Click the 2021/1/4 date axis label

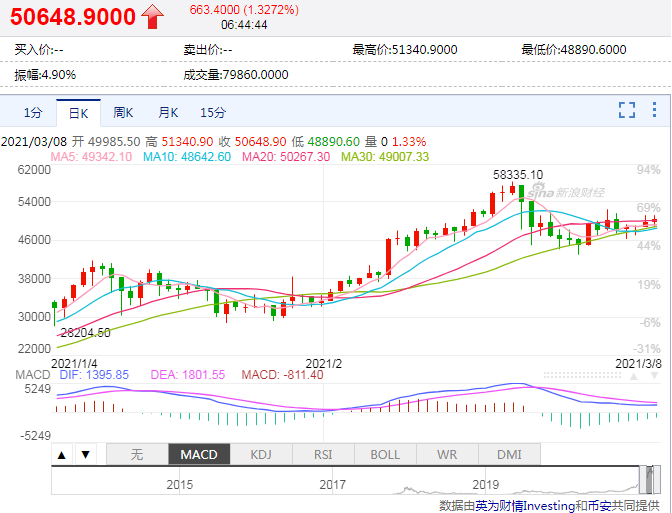[74, 364]
